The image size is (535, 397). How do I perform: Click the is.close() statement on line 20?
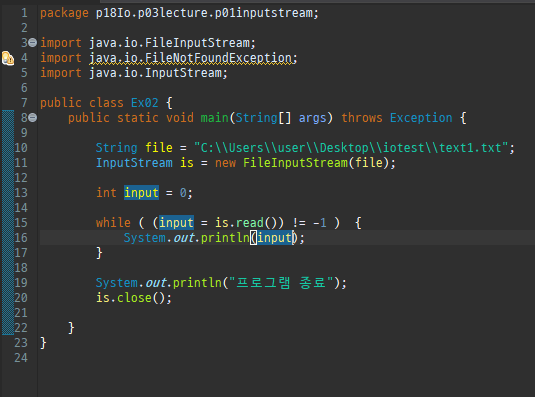point(134,298)
